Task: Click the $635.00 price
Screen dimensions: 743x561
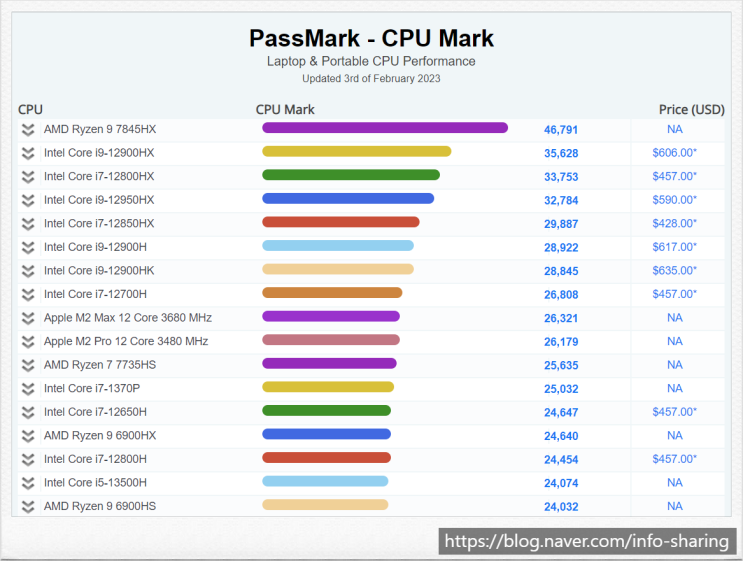Action: pyautogui.click(x=674, y=270)
